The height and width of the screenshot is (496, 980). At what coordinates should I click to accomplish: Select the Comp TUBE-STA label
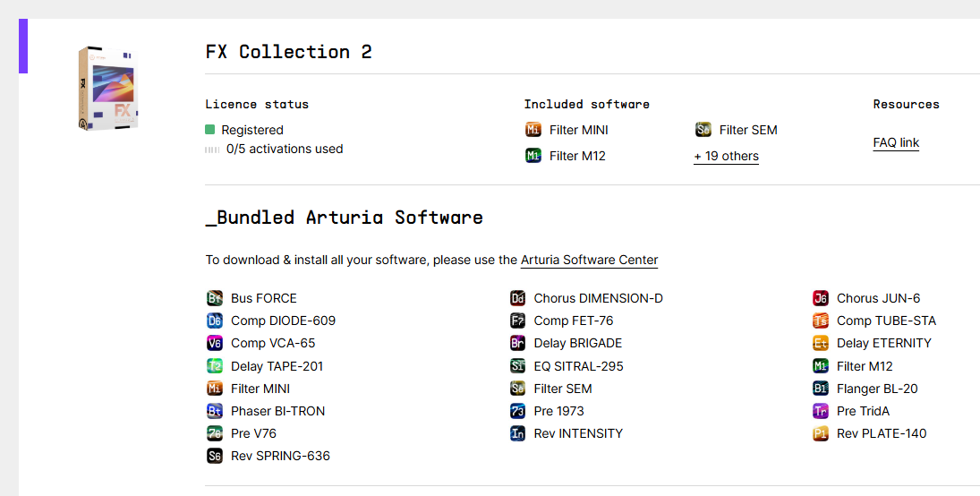(x=886, y=321)
